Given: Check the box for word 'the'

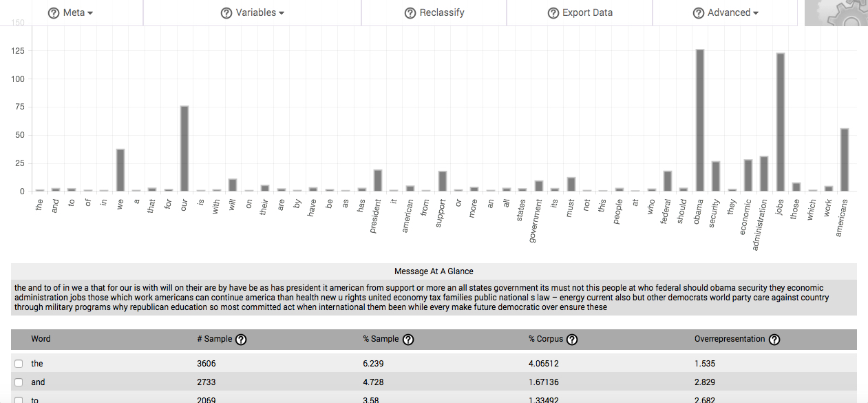Looking at the screenshot, I should (x=19, y=364).
